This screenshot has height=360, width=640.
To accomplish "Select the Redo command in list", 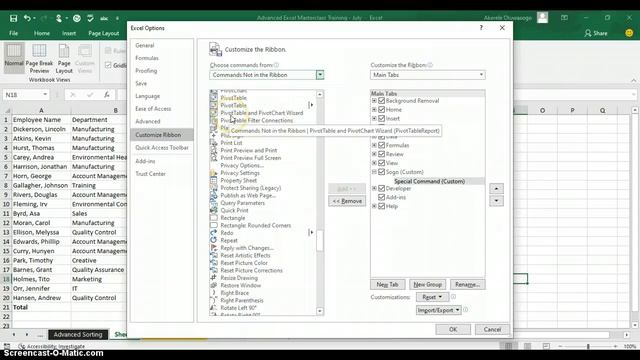I will coord(227,233).
